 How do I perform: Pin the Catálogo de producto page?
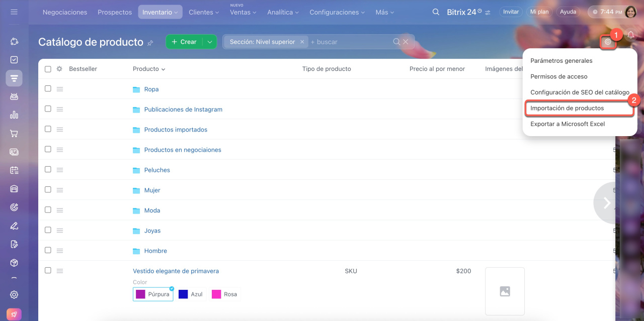pyautogui.click(x=150, y=43)
